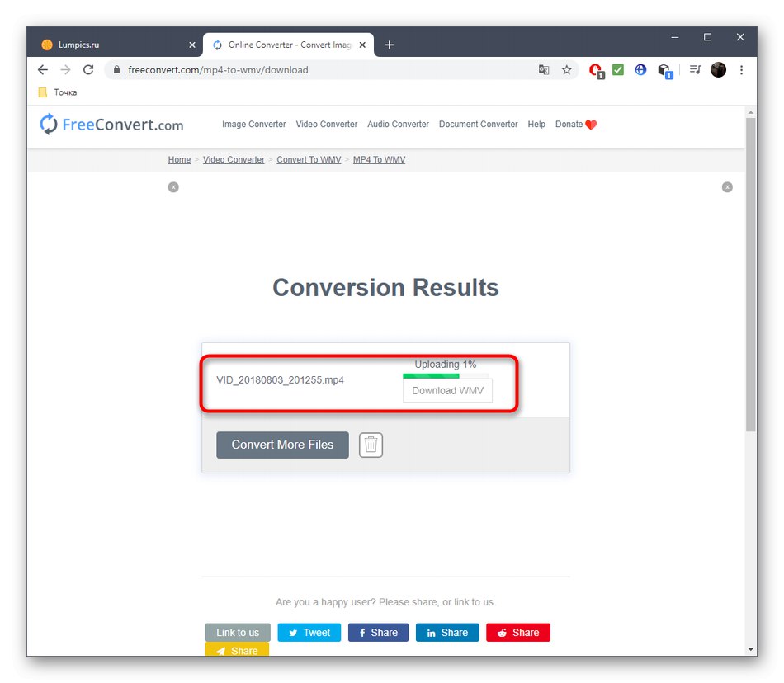Click Convert More Files button
The width and height of the screenshot is (784, 683).
[x=282, y=445]
